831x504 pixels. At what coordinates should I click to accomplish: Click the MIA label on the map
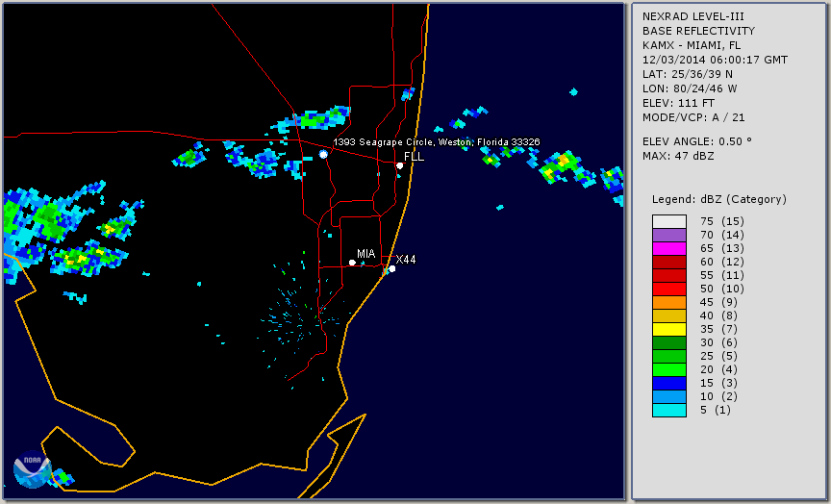click(366, 254)
